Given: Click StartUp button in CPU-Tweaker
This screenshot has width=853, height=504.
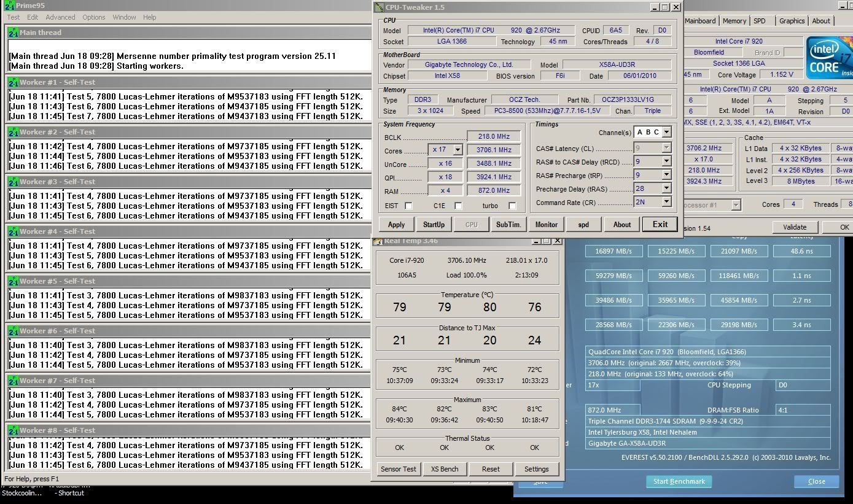Looking at the screenshot, I should [434, 225].
